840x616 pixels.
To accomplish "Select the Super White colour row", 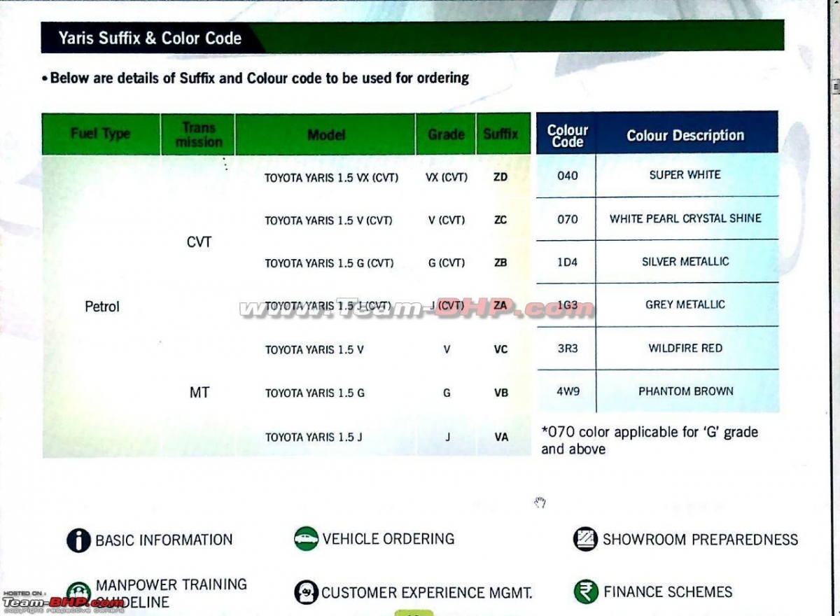I will coord(685,175).
